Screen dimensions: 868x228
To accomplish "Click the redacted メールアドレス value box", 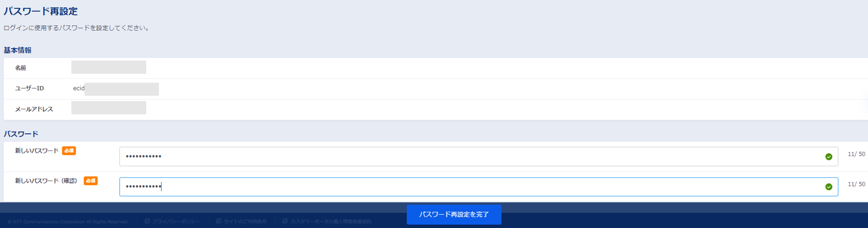I will (x=108, y=108).
